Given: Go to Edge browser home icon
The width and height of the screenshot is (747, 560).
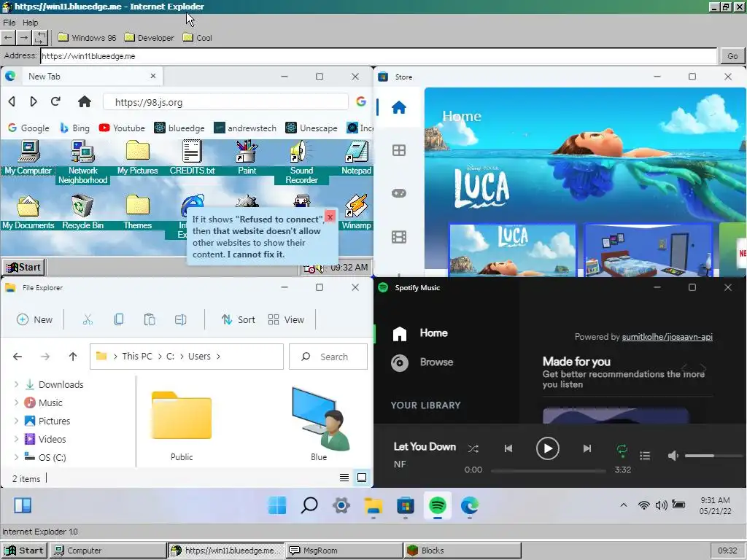Looking at the screenshot, I should pyautogui.click(x=85, y=101).
